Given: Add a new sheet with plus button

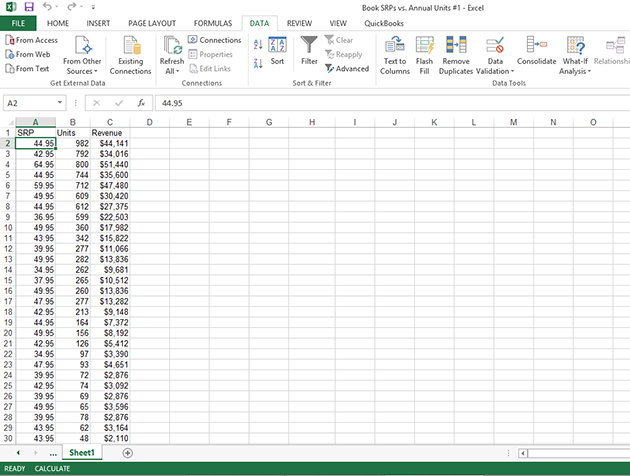Looking at the screenshot, I should [127, 453].
